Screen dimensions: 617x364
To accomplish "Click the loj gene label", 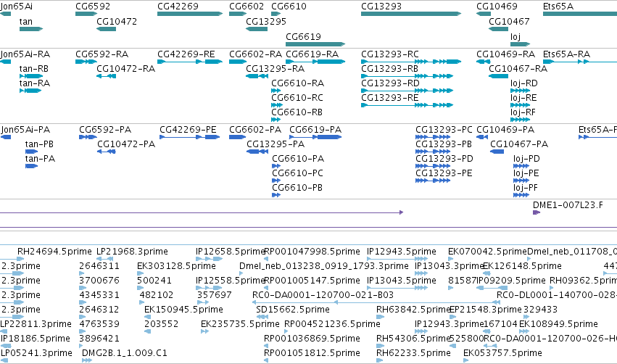I will (x=515, y=37).
